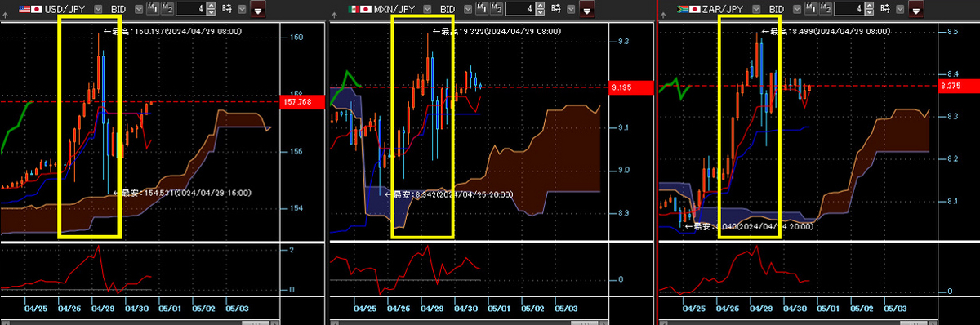This screenshot has width=980, height=325.
Task: Click the MXN/JPY pair name label
Action: coord(394,10)
